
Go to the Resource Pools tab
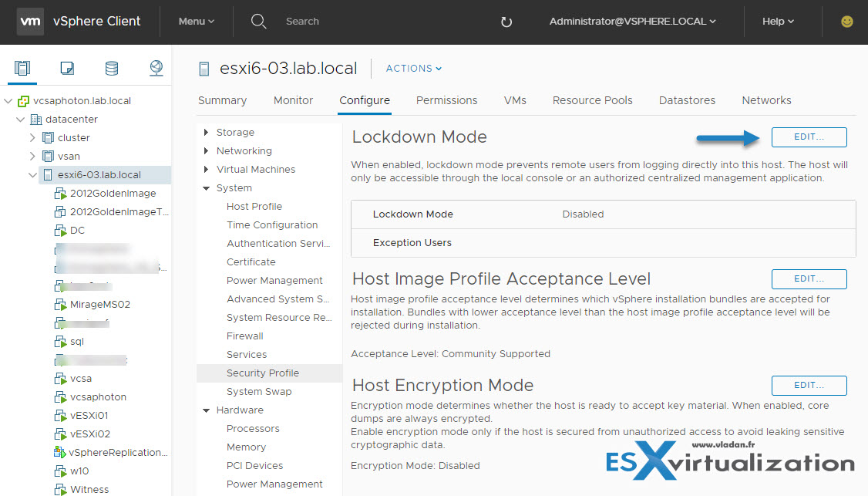click(592, 100)
